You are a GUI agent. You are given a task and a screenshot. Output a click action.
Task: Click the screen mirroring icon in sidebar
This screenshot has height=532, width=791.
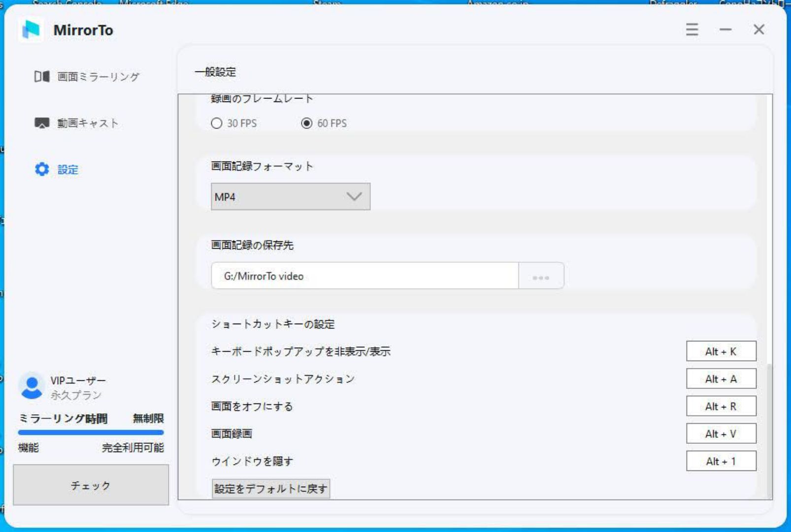point(42,76)
